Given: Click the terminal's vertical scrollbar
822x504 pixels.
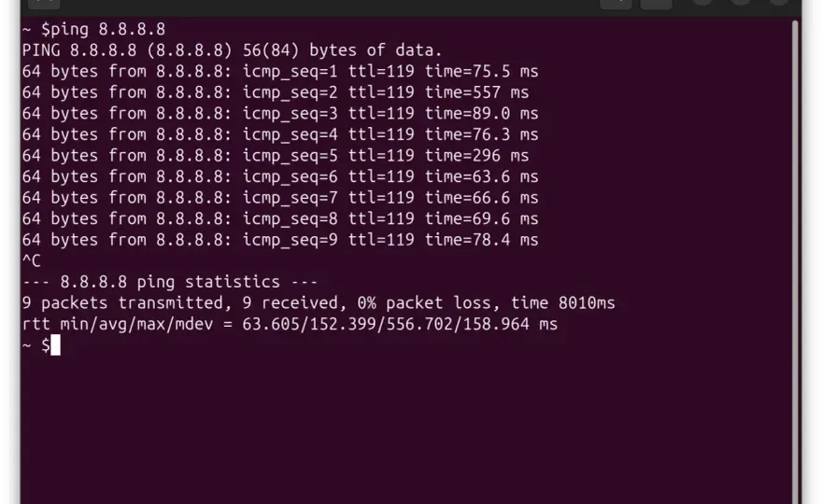Looking at the screenshot, I should click(x=796, y=262).
